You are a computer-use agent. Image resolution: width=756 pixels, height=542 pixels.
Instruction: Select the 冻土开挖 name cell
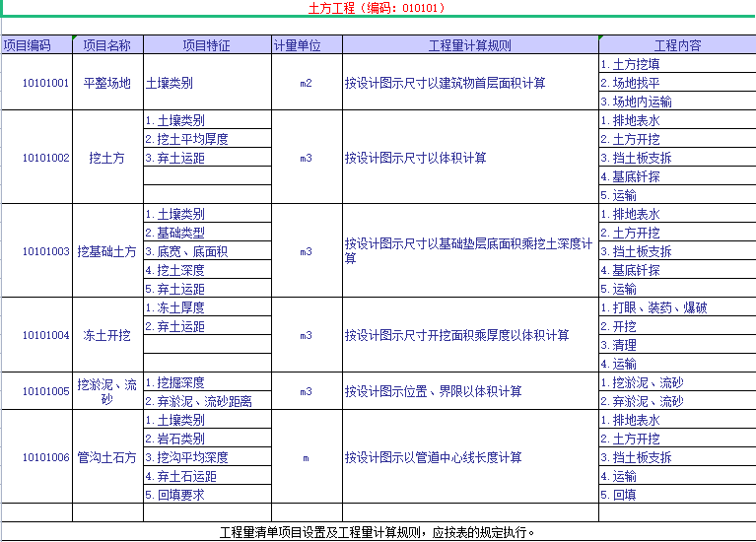[x=107, y=335]
